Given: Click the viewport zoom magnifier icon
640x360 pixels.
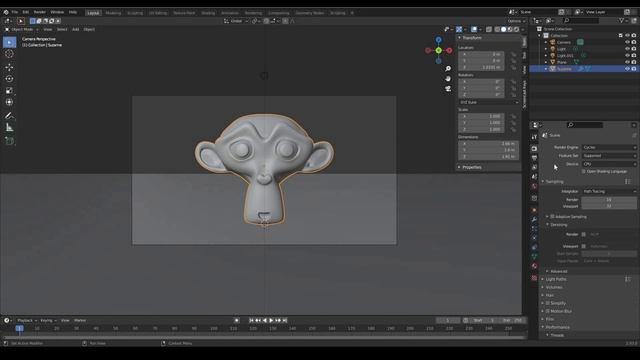Looking at the screenshot, I should pos(448,69).
